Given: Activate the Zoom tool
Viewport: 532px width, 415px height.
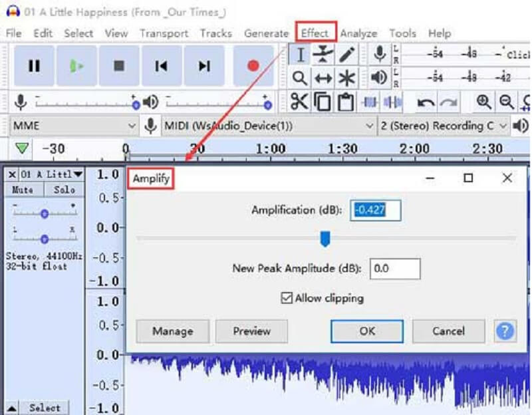Looking at the screenshot, I should 300,77.
